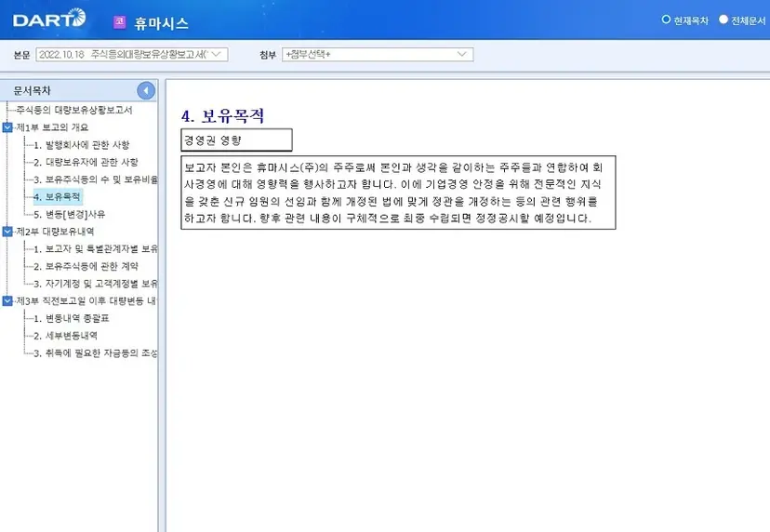Screen dimensions: 770x532
Task: Select the 현재목차 radio option
Action: point(667,20)
